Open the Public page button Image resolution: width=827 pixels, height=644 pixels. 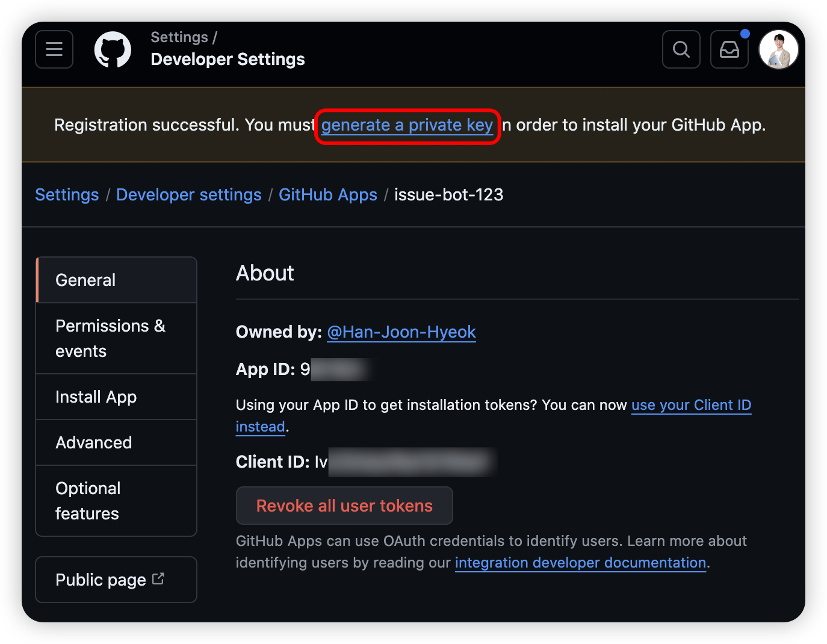click(101, 580)
